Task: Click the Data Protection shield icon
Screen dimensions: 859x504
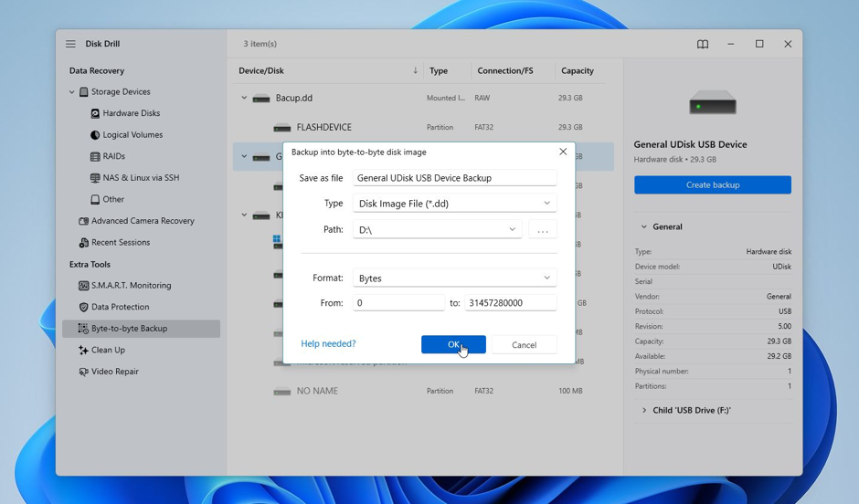Action: click(x=83, y=307)
